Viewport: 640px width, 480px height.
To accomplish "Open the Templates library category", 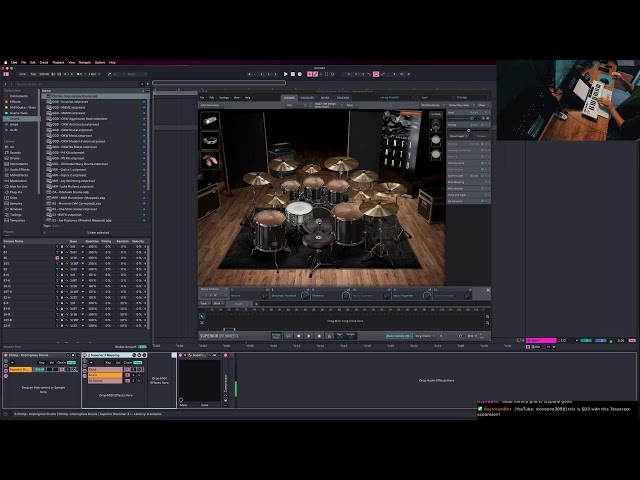I will coord(15,220).
